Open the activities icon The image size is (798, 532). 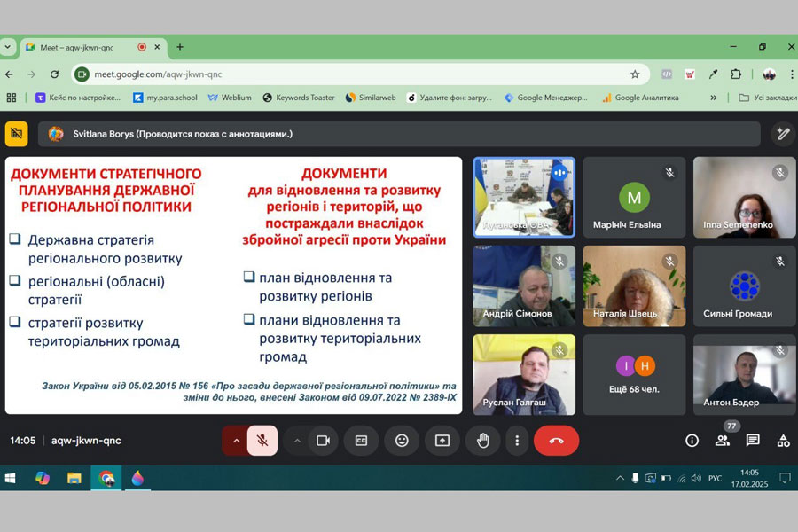[783, 441]
